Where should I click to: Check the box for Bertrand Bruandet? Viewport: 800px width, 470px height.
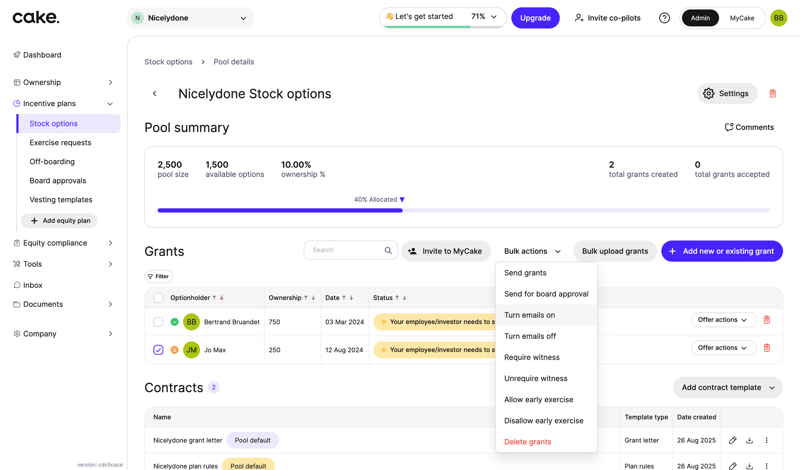pyautogui.click(x=158, y=322)
